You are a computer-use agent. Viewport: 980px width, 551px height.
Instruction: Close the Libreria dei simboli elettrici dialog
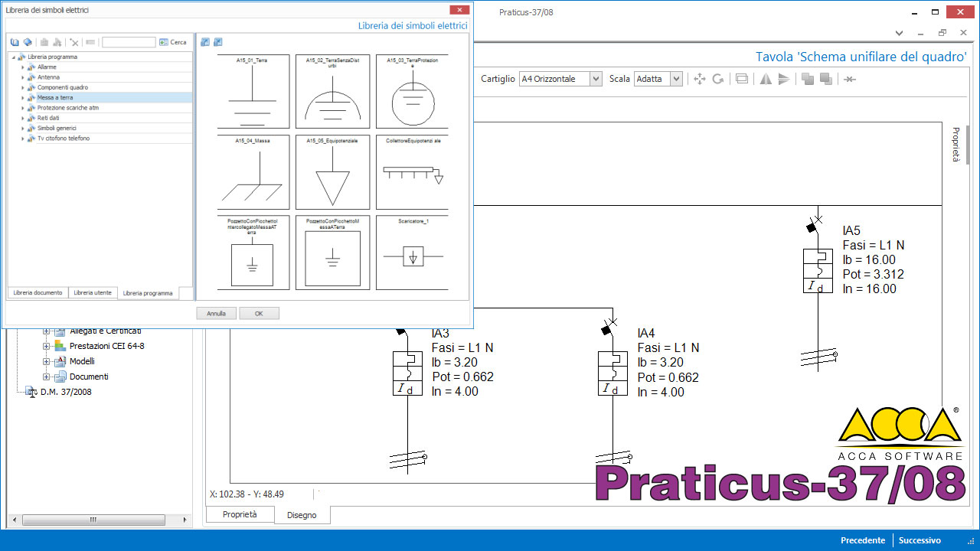tap(459, 10)
